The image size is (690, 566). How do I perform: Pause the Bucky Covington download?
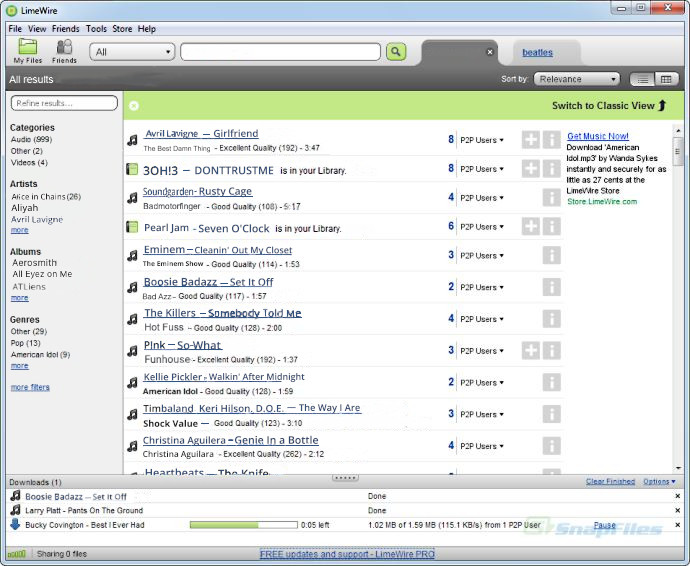point(604,525)
